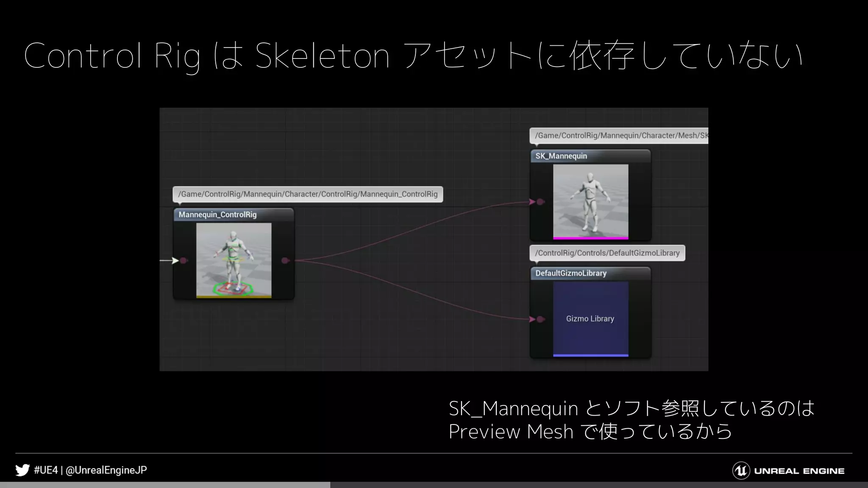868x488 pixels.
Task: Select the Mannequin_ControlRig node thumbnail
Action: (x=234, y=261)
